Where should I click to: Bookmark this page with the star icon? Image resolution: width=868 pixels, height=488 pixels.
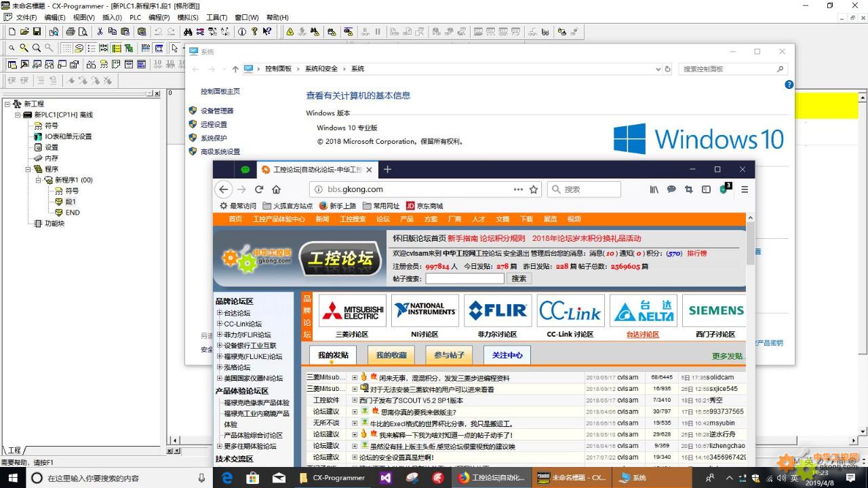(x=534, y=189)
